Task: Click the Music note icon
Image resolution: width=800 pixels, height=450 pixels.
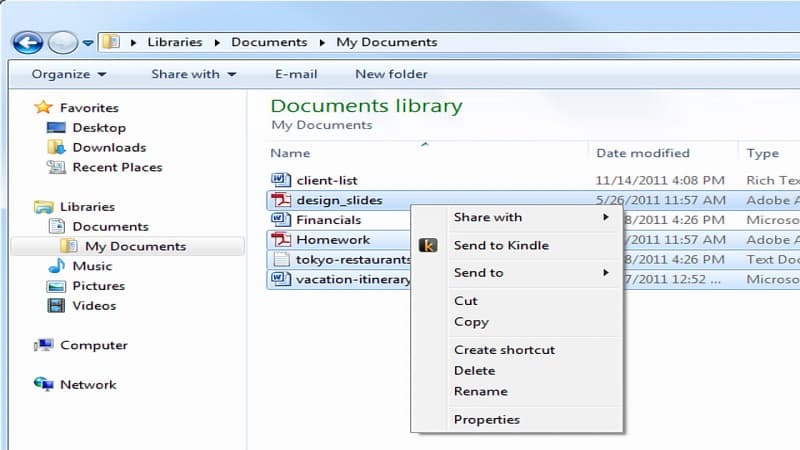Action: [56, 265]
